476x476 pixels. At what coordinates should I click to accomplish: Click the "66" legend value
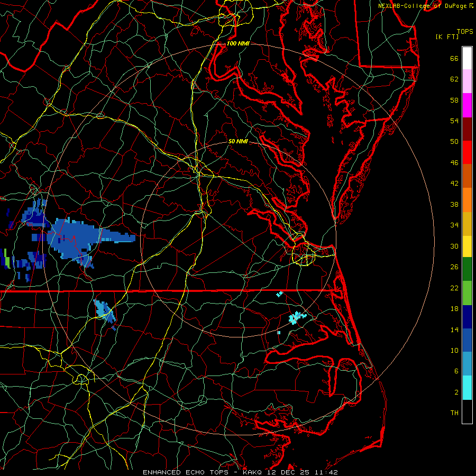454,59
